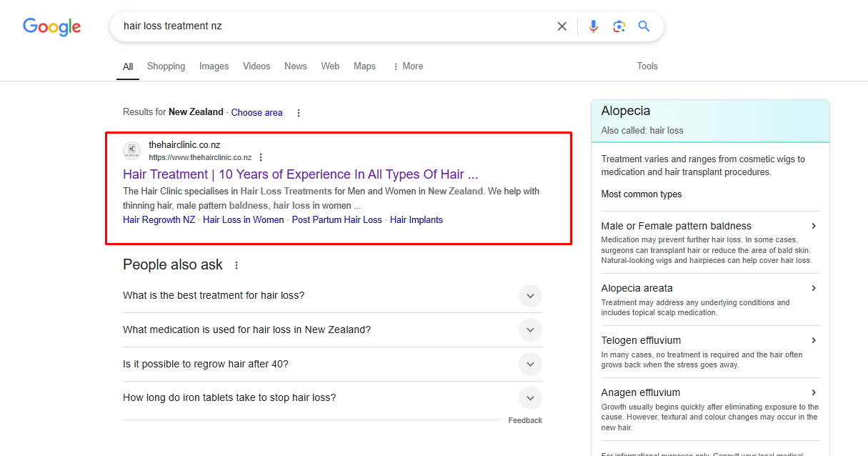Click the Hair Regrowth NZ sitelink
Image resolution: width=868 pixels, height=456 pixels.
(x=159, y=220)
